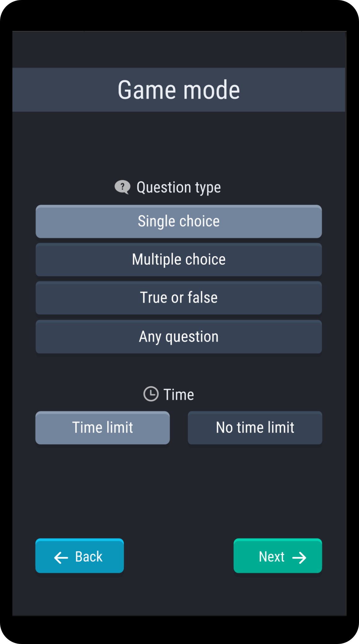This screenshot has height=644, width=359.
Task: Click the Question type section label
Action: click(x=179, y=187)
